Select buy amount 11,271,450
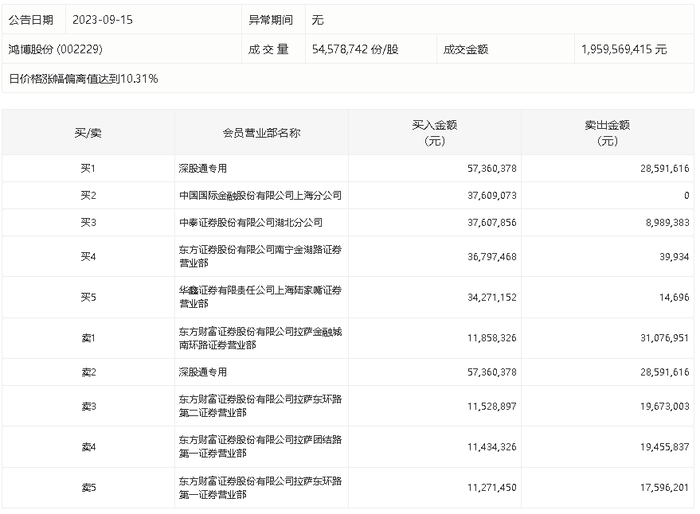This screenshot has height=514, width=700. pyautogui.click(x=492, y=488)
